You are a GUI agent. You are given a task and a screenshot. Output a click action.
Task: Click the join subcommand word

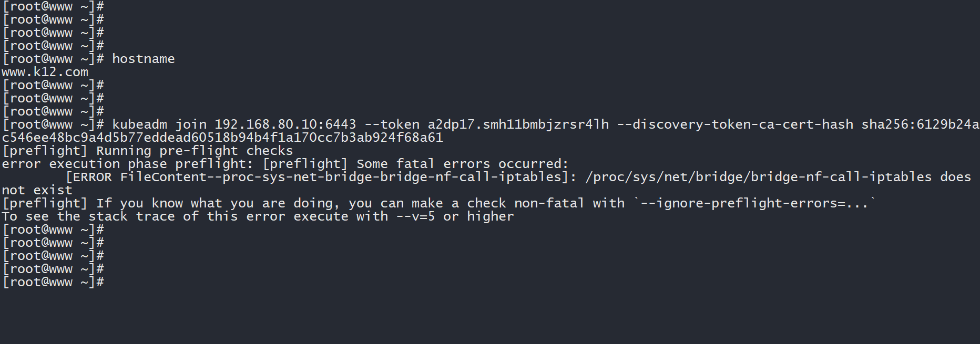click(x=191, y=124)
